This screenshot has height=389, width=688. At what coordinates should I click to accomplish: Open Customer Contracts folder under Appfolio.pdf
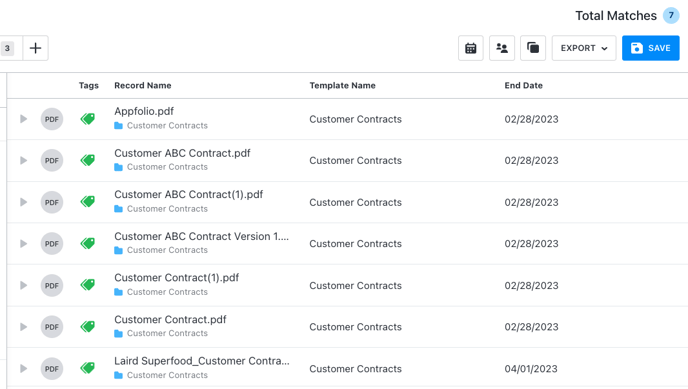(167, 126)
